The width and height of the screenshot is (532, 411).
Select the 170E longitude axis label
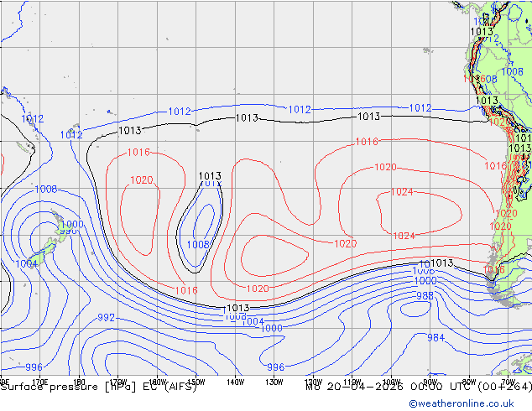point(40,382)
